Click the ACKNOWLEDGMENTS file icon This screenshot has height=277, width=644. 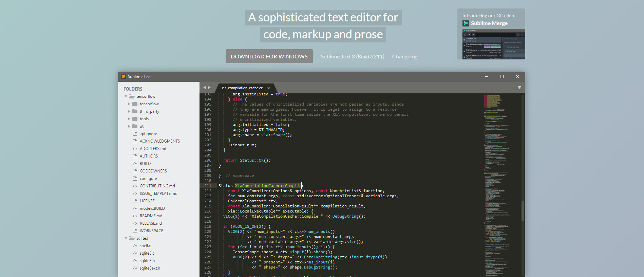pos(135,141)
